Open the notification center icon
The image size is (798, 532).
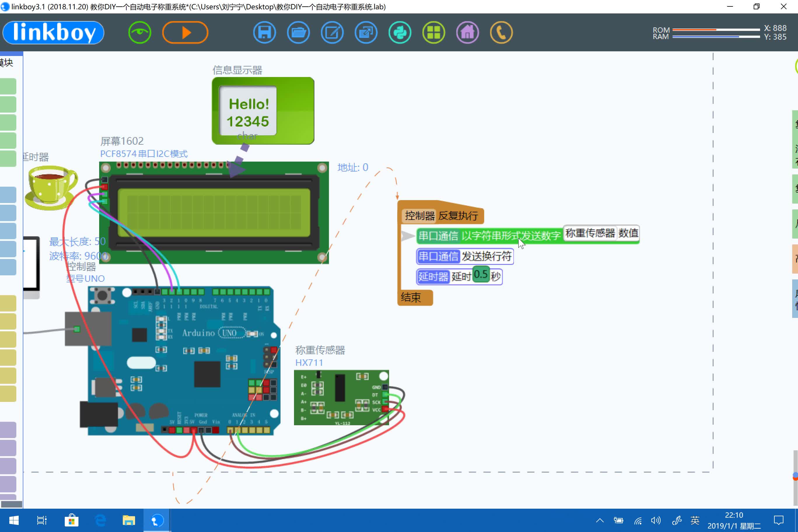coord(779,520)
